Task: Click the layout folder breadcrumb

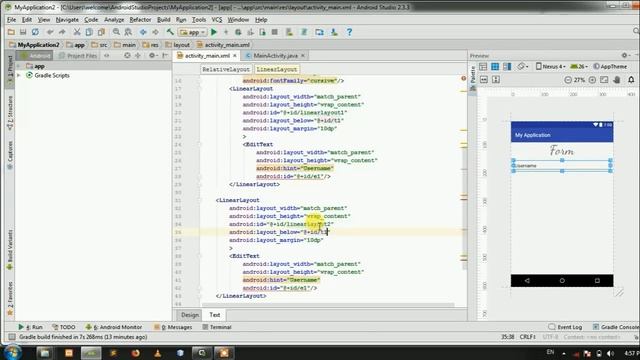Action: 178,45
